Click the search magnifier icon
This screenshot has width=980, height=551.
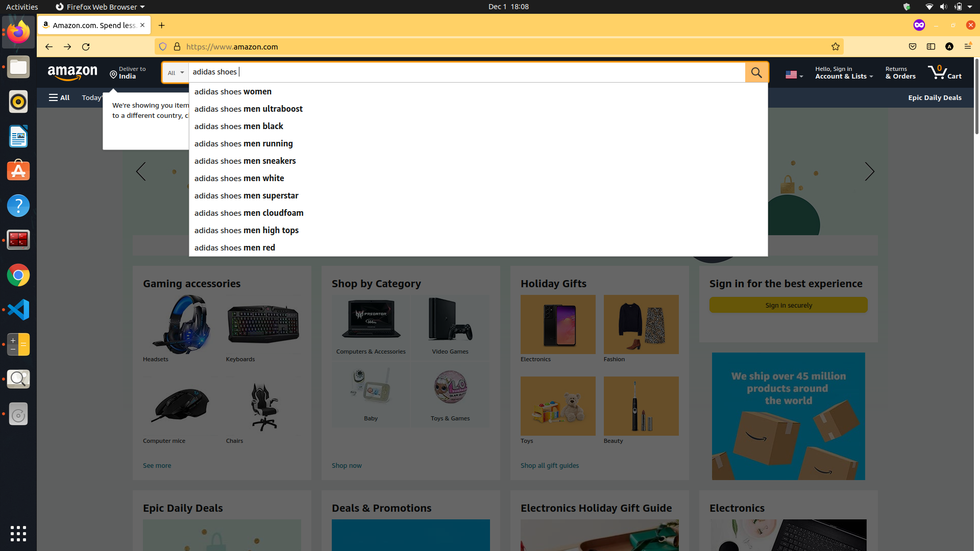(x=756, y=72)
